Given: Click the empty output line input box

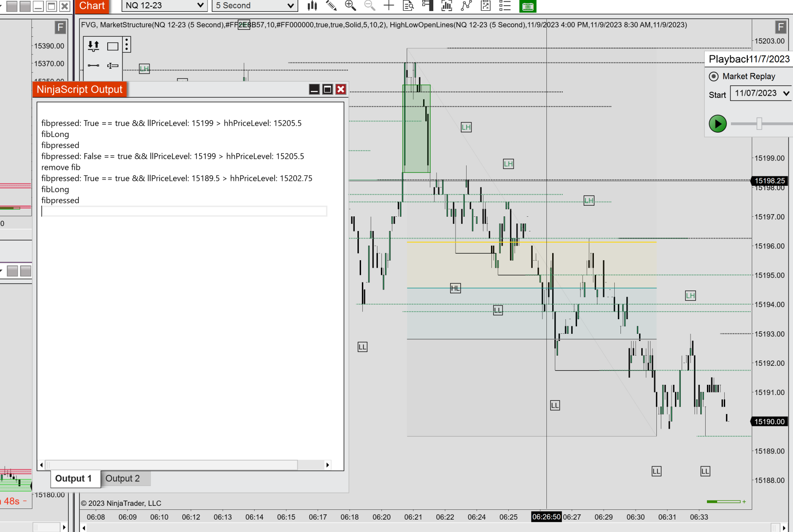Looking at the screenshot, I should click(x=184, y=211).
